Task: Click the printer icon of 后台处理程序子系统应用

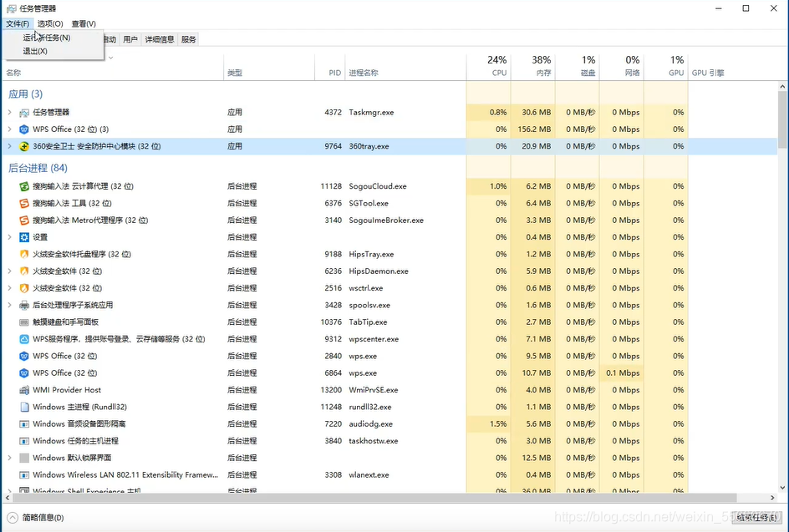Action: 24,305
